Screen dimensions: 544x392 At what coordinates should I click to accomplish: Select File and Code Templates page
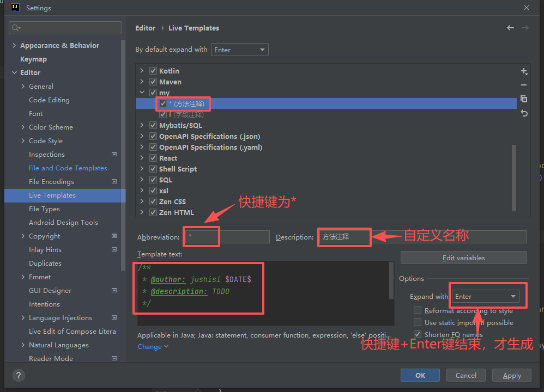coord(68,168)
